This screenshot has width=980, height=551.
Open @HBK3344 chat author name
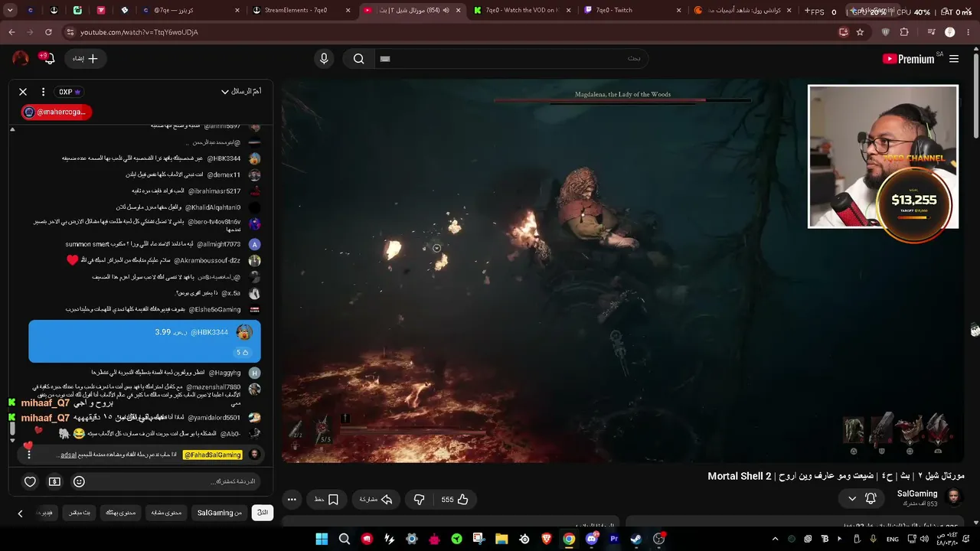coord(225,158)
